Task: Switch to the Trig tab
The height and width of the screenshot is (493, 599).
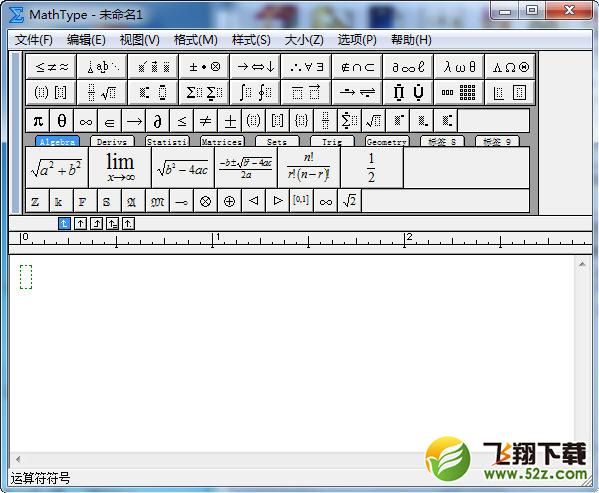Action: 332,142
